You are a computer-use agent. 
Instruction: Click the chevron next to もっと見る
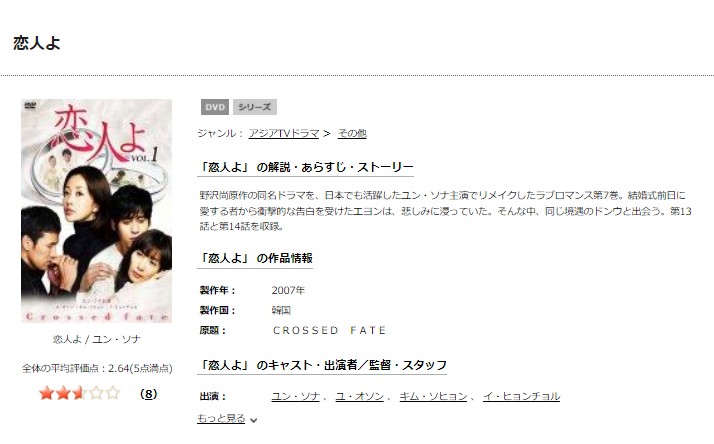[254, 420]
